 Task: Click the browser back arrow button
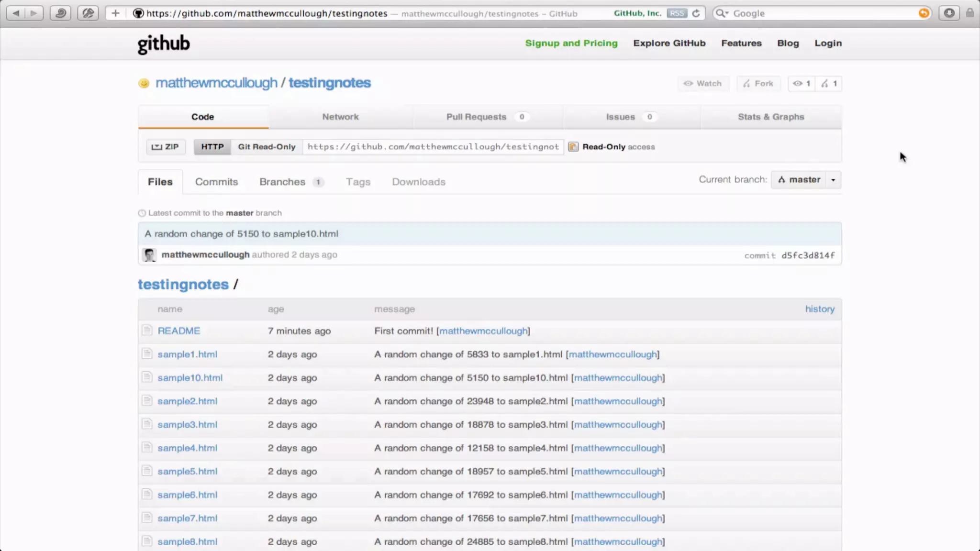pyautogui.click(x=16, y=13)
